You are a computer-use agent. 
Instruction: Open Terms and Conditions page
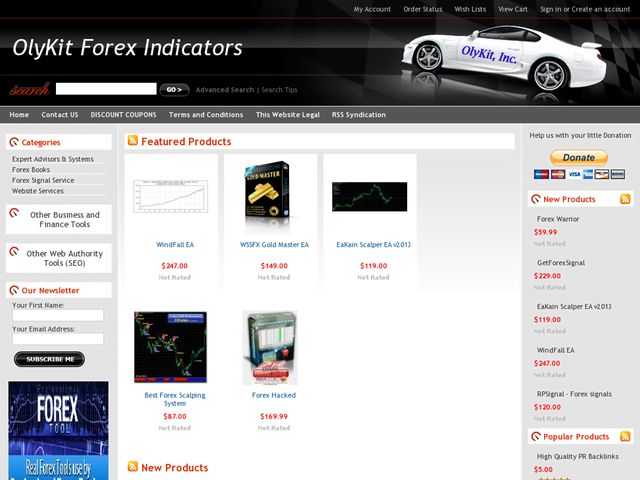click(x=206, y=115)
